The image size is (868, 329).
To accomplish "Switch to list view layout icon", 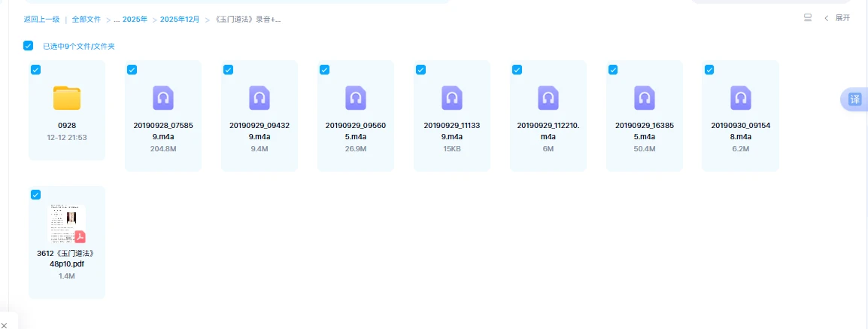I will click(x=808, y=18).
